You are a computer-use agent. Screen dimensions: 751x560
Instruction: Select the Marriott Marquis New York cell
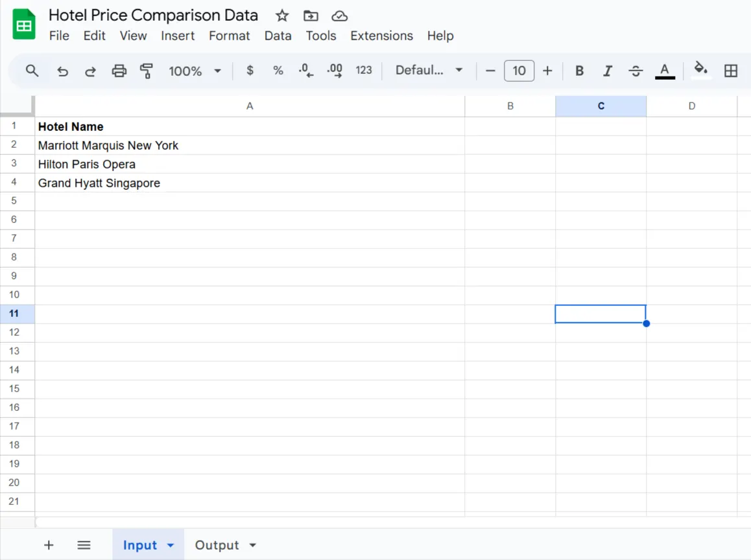tap(250, 145)
